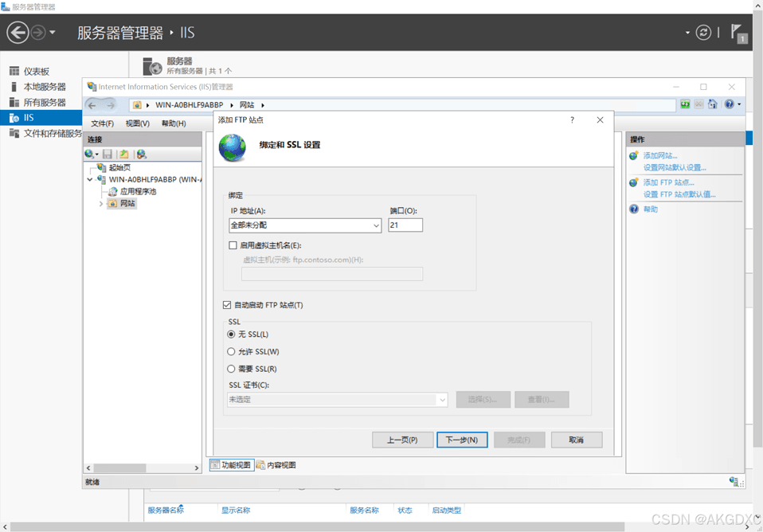Click the IIS Manager help icon

coord(730,104)
